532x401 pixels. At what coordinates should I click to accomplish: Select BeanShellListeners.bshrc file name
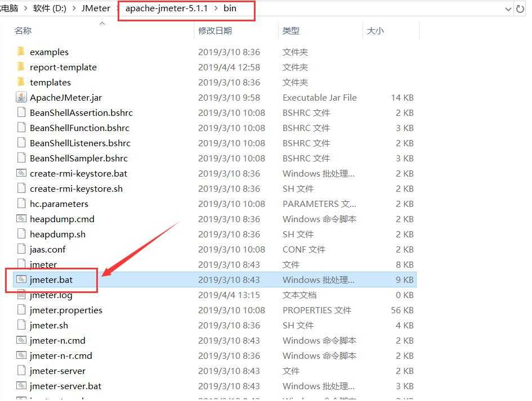click(x=80, y=143)
